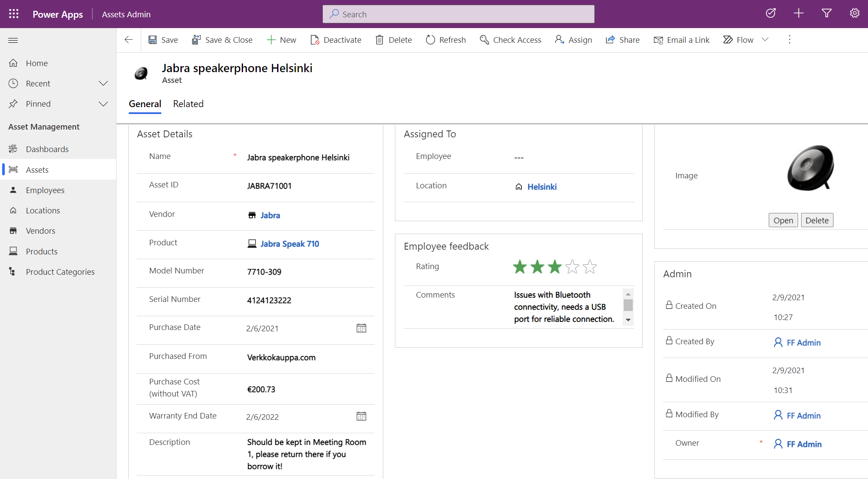The height and width of the screenshot is (479, 868).
Task: Expand the Recent section chevron
Action: tap(103, 83)
